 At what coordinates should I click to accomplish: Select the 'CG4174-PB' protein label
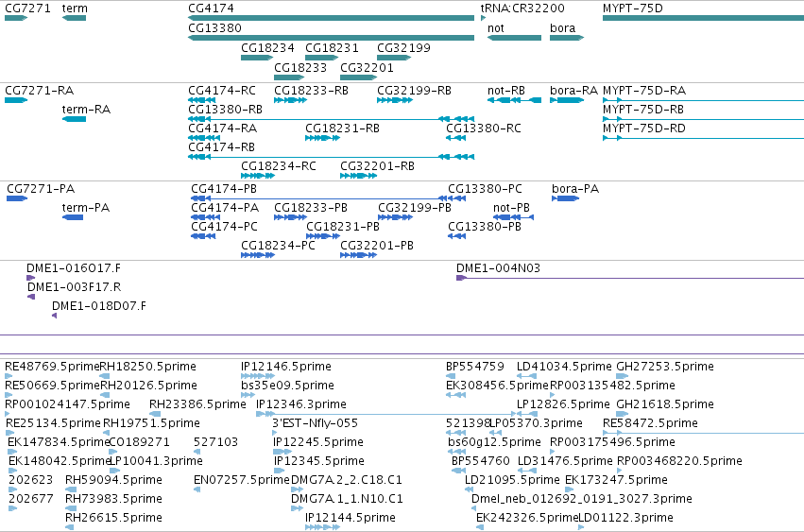coord(224,189)
